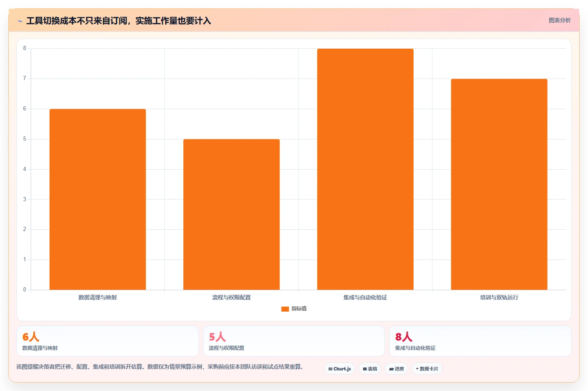Click the 培训与双轨运行 axis label
Image resolution: width=588 pixels, height=391 pixels.
pyautogui.click(x=499, y=297)
